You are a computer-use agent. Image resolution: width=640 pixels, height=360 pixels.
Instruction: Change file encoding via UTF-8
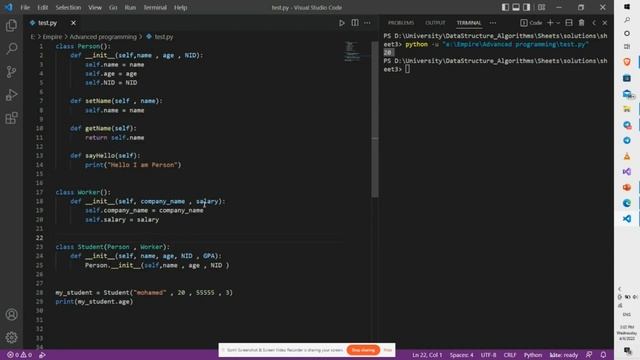click(x=489, y=355)
